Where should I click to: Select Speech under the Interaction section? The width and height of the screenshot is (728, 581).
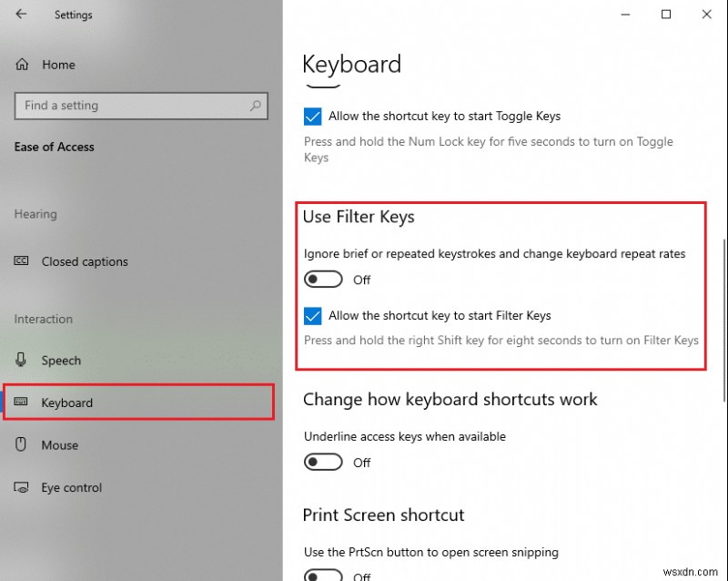(x=59, y=360)
